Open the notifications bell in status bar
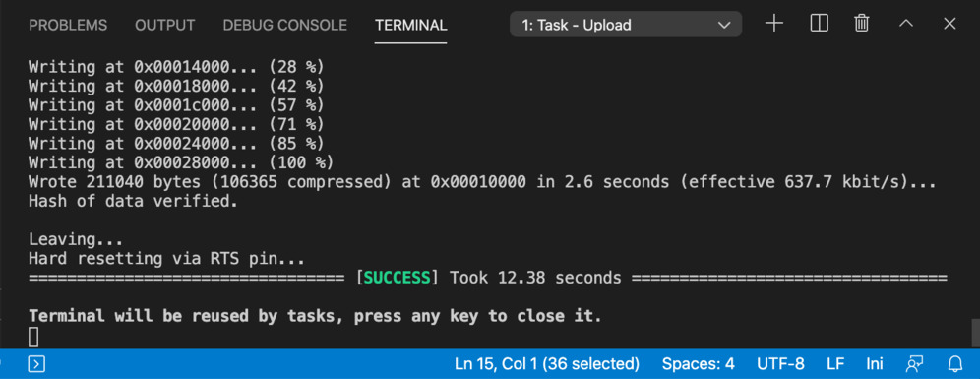This screenshot has width=980, height=379. pyautogui.click(x=955, y=364)
